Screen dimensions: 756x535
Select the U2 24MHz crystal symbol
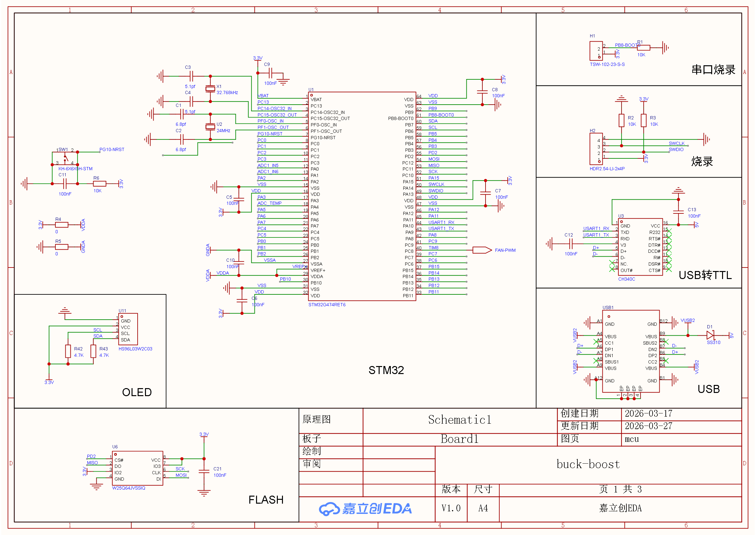[x=210, y=127]
